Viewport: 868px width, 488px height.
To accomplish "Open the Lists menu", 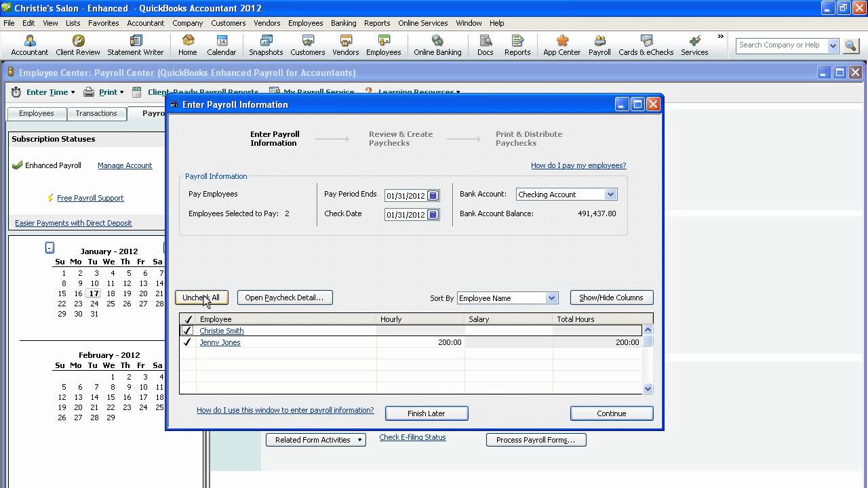I will [73, 23].
